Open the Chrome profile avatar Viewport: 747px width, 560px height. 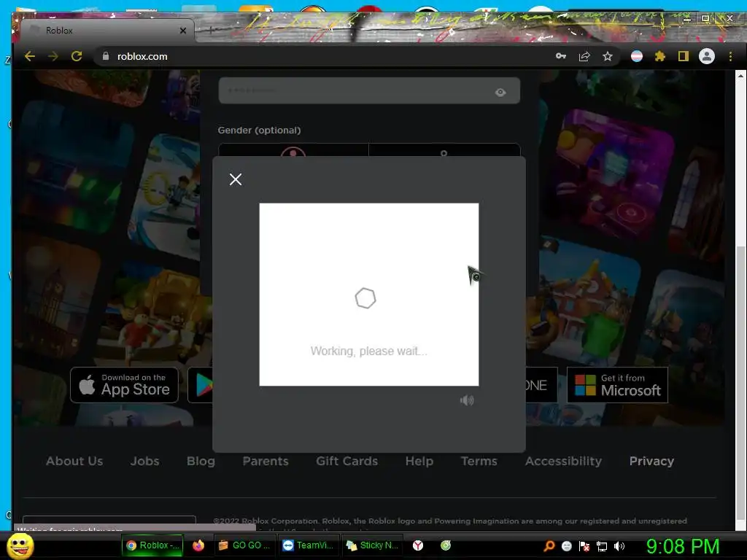click(706, 56)
